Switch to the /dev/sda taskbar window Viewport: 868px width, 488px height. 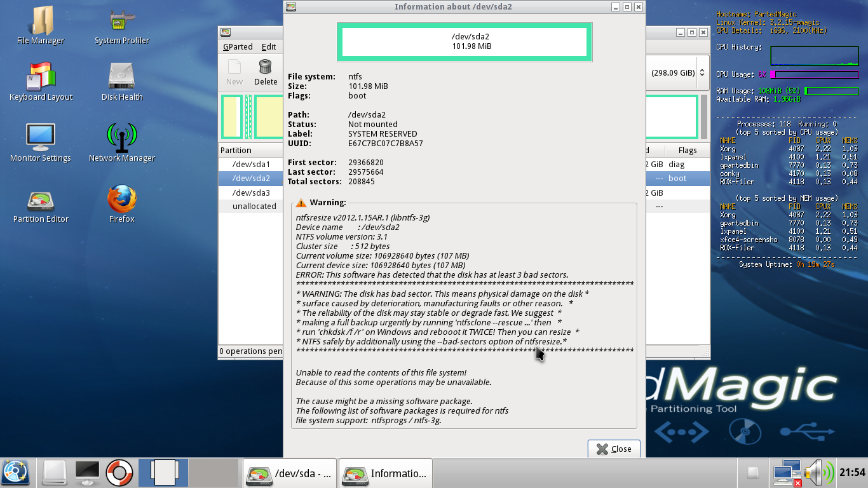coord(289,473)
